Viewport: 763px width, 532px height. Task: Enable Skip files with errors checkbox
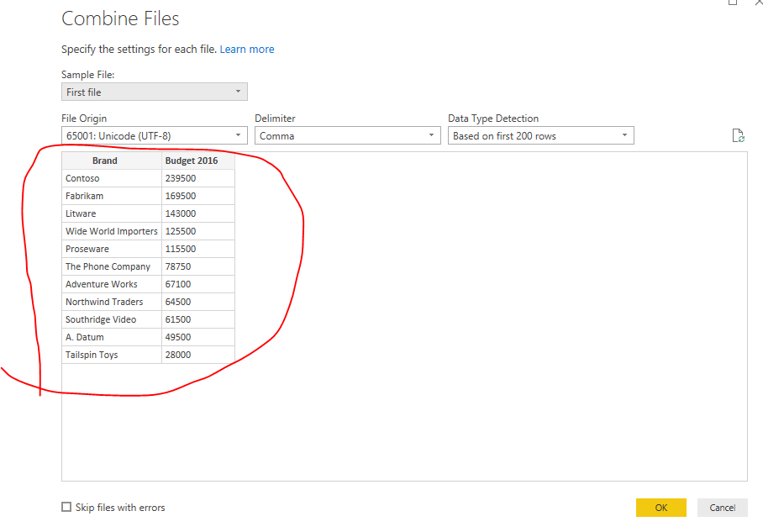point(66,507)
